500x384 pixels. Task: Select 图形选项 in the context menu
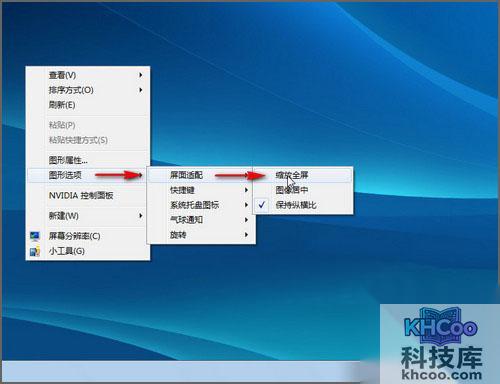pos(88,175)
